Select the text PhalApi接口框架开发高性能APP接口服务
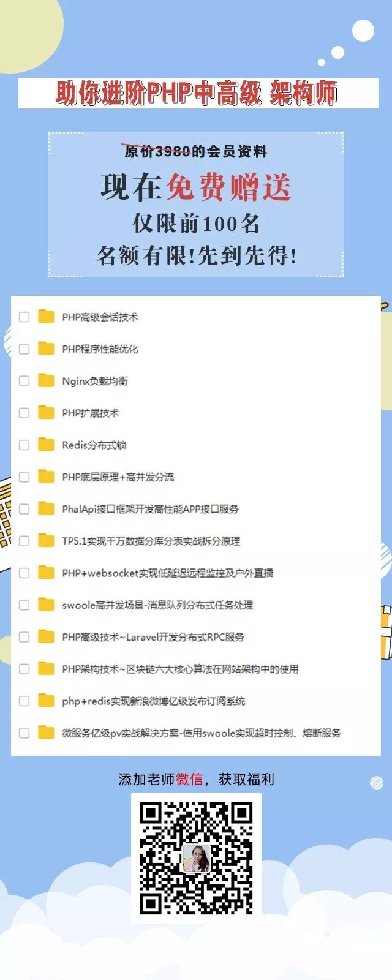 click(150, 509)
